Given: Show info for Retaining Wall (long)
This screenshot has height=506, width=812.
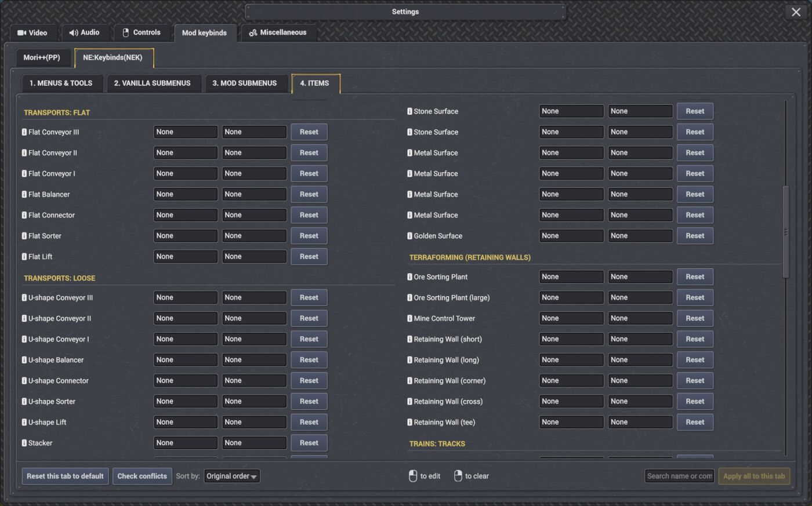Looking at the screenshot, I should [x=410, y=361].
